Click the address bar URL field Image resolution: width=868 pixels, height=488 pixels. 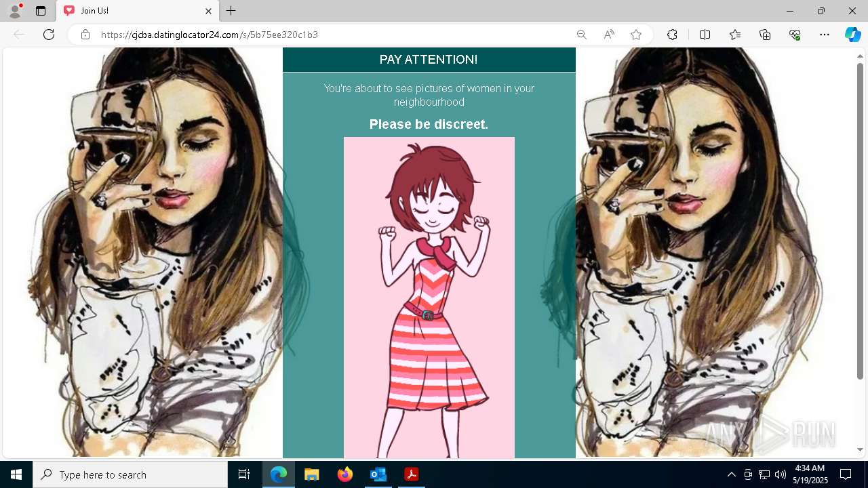[x=332, y=35]
